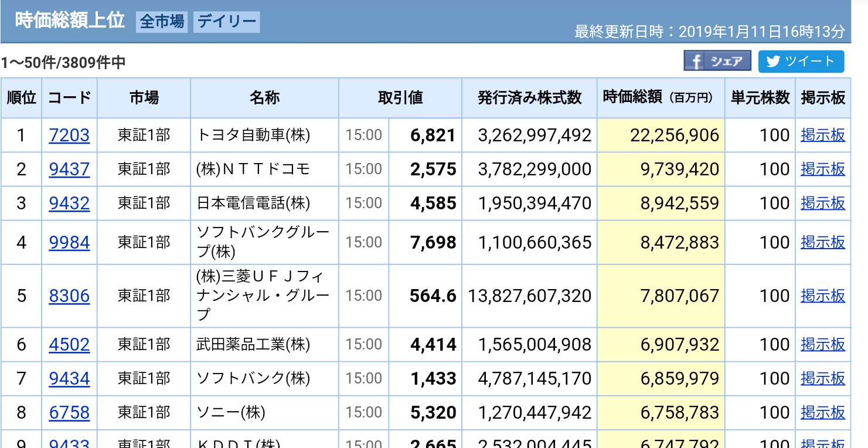Open stock code 9434 link
Image resolution: width=868 pixels, height=448 pixels.
coord(69,379)
